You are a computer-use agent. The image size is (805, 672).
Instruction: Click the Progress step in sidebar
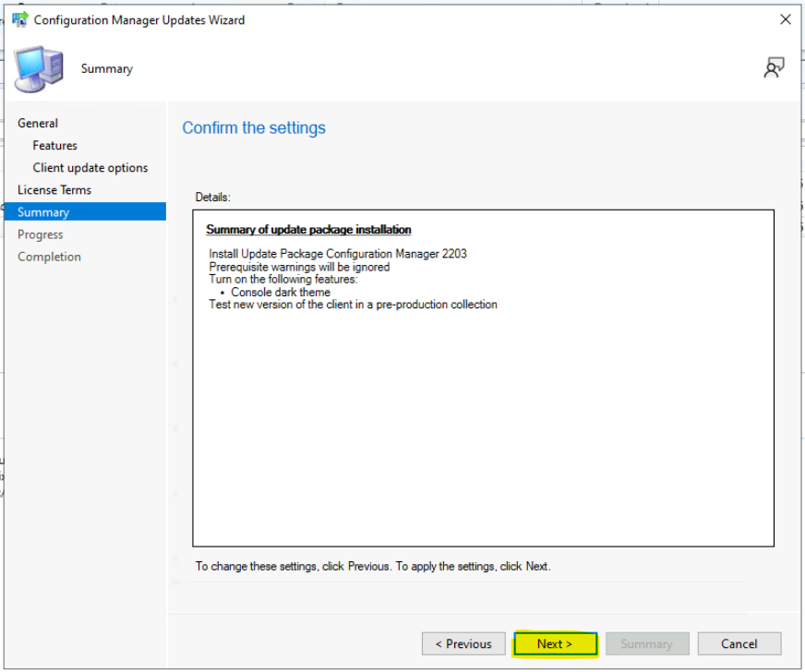(40, 234)
